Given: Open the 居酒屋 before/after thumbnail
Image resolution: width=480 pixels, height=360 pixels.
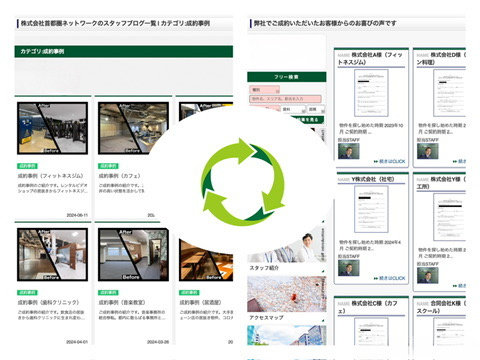Looking at the screenshot, I should (206, 260).
